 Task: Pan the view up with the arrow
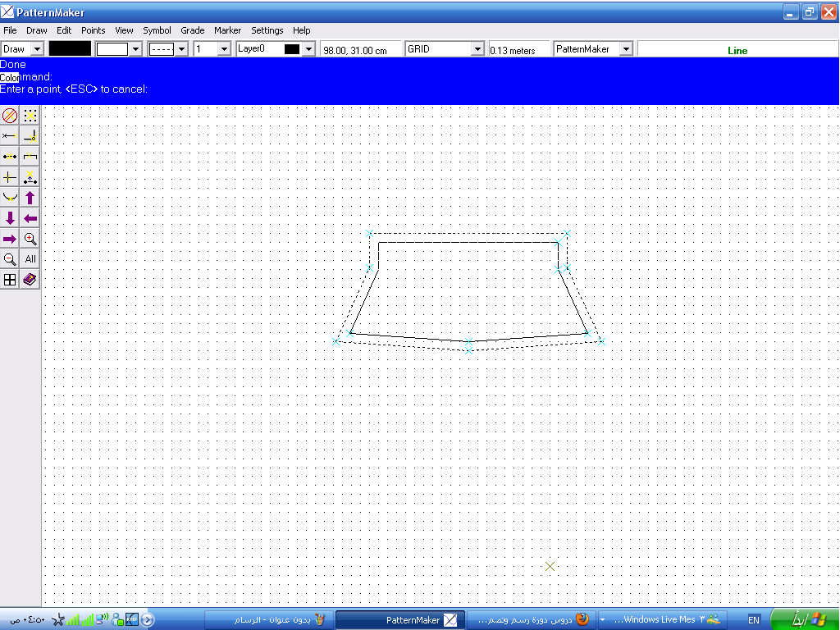point(30,198)
